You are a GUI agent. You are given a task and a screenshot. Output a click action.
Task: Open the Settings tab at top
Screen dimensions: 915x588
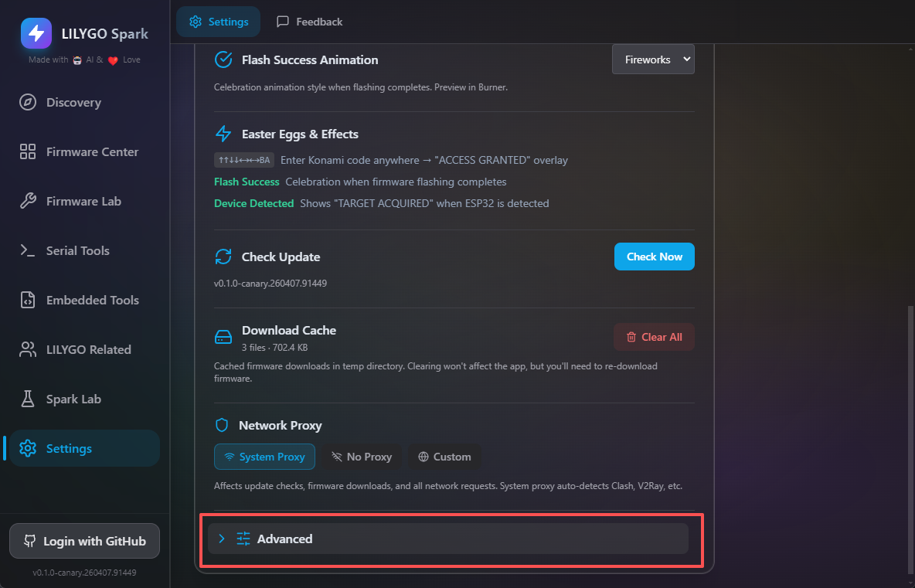[x=219, y=22]
